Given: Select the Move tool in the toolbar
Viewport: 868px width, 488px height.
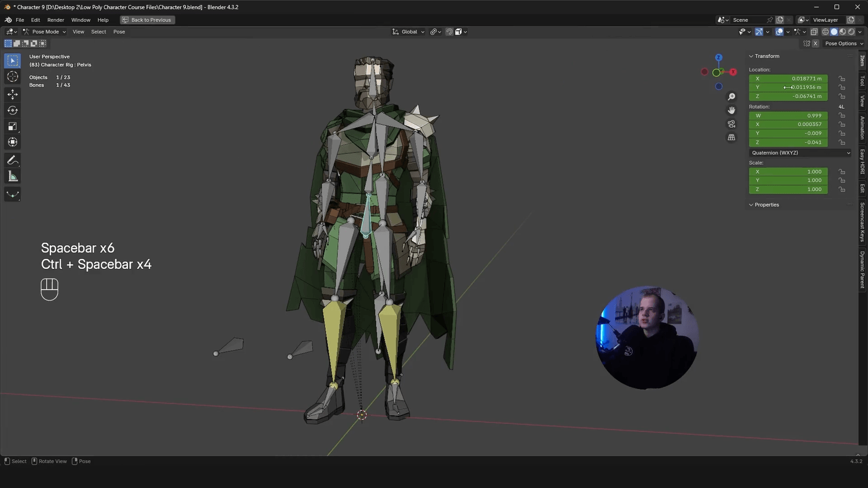Looking at the screenshot, I should [12, 94].
